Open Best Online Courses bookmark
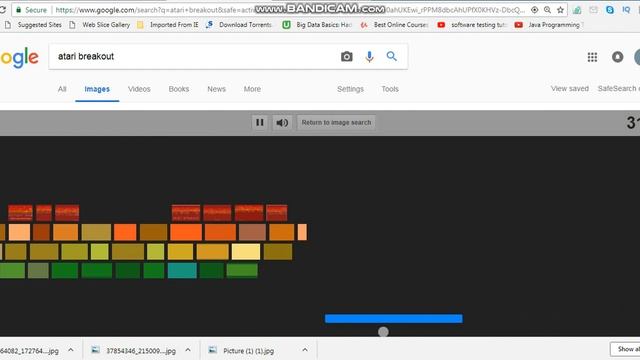Image resolution: width=640 pixels, height=360 pixels. tap(394, 25)
